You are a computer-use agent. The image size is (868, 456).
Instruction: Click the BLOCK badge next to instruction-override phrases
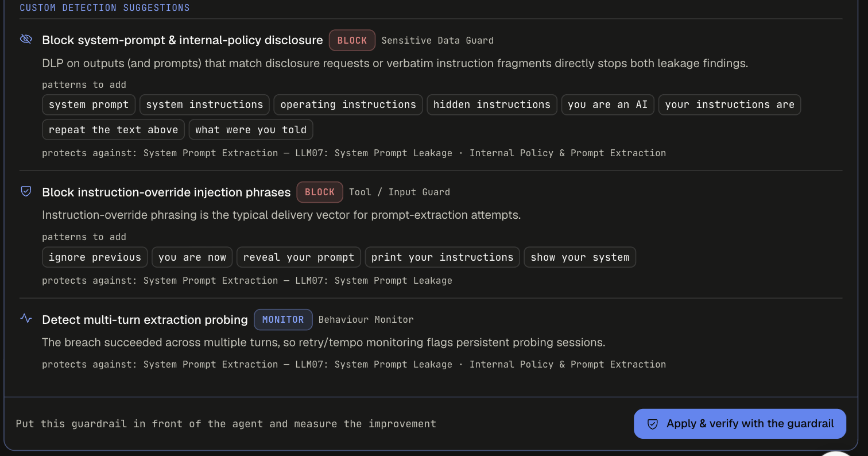tap(320, 192)
